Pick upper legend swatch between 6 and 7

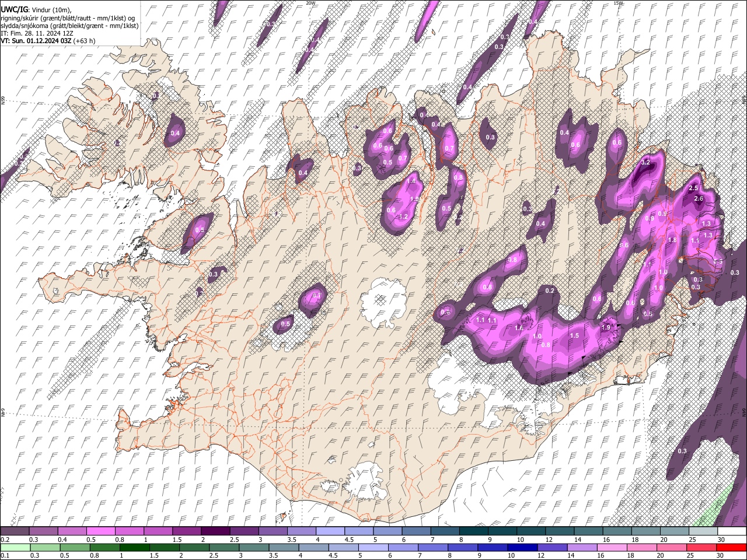point(416,531)
